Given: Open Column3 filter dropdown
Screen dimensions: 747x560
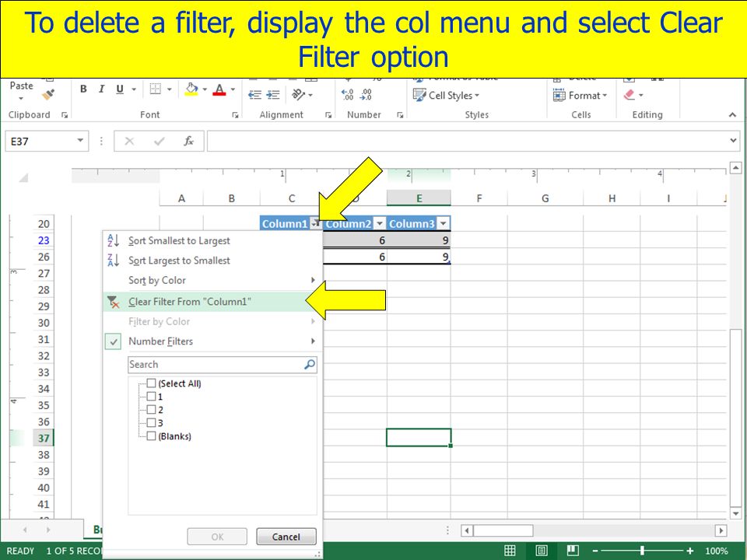Looking at the screenshot, I should 443,223.
